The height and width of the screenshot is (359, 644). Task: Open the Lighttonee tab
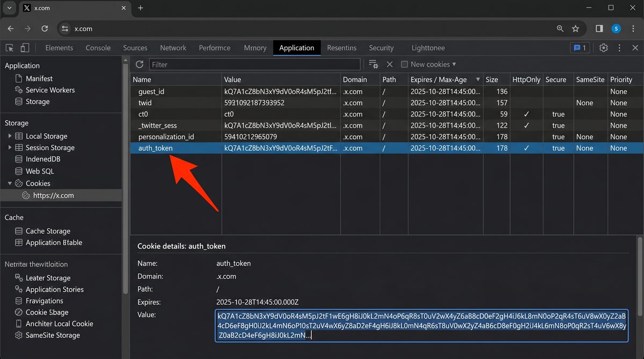tap(428, 48)
